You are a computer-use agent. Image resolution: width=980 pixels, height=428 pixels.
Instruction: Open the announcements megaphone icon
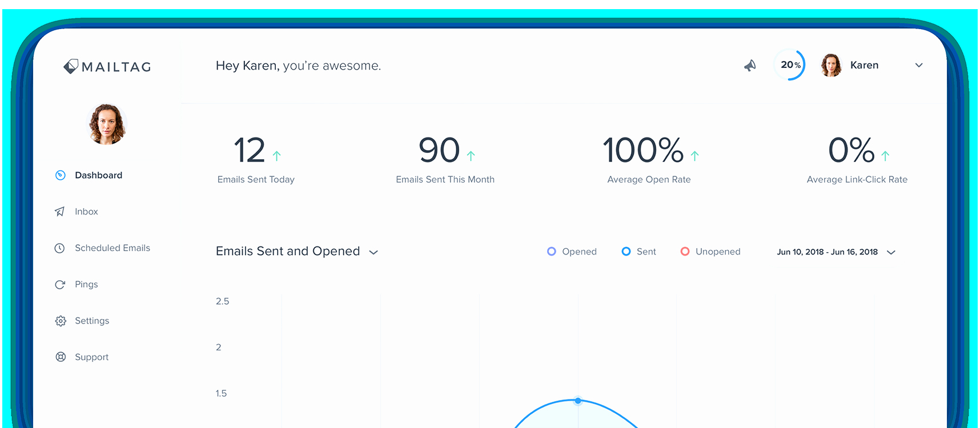coord(750,66)
